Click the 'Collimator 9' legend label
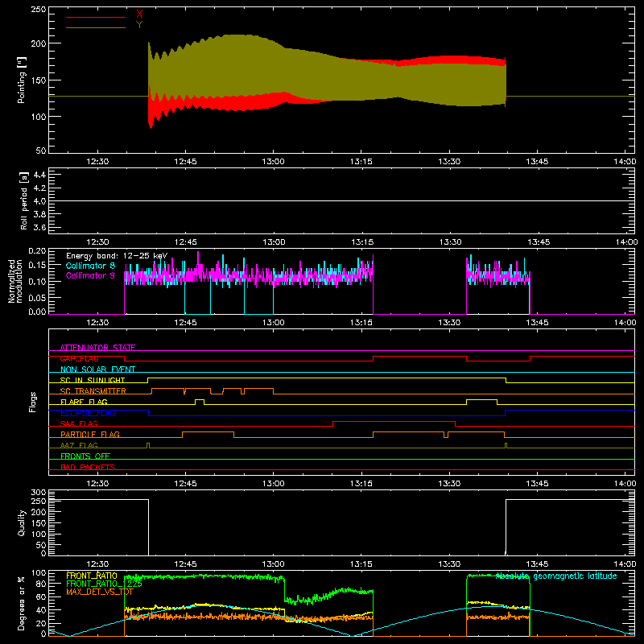Image resolution: width=644 pixels, height=644 pixels. tap(90, 275)
